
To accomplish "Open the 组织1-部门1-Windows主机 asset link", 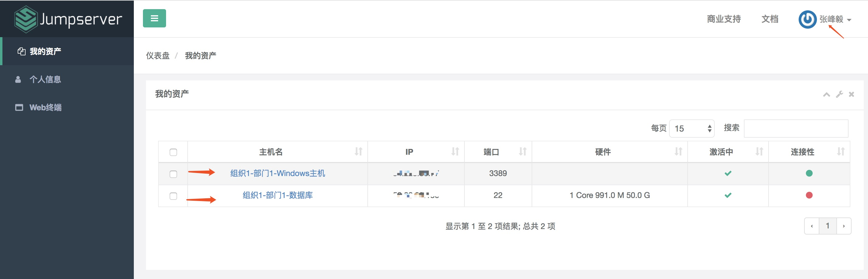I will [x=277, y=173].
